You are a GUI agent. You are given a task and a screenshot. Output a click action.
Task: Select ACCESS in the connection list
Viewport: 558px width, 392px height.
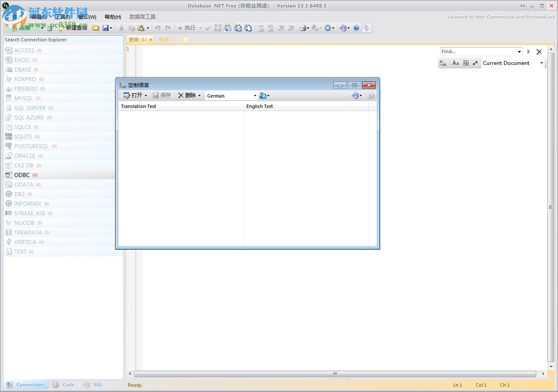click(63, 51)
